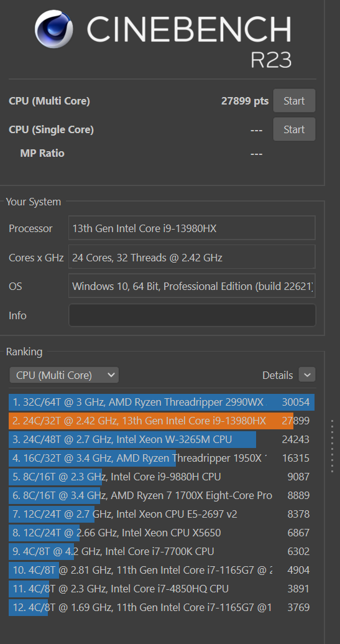
Task: Click the OS information field
Action: 192,286
